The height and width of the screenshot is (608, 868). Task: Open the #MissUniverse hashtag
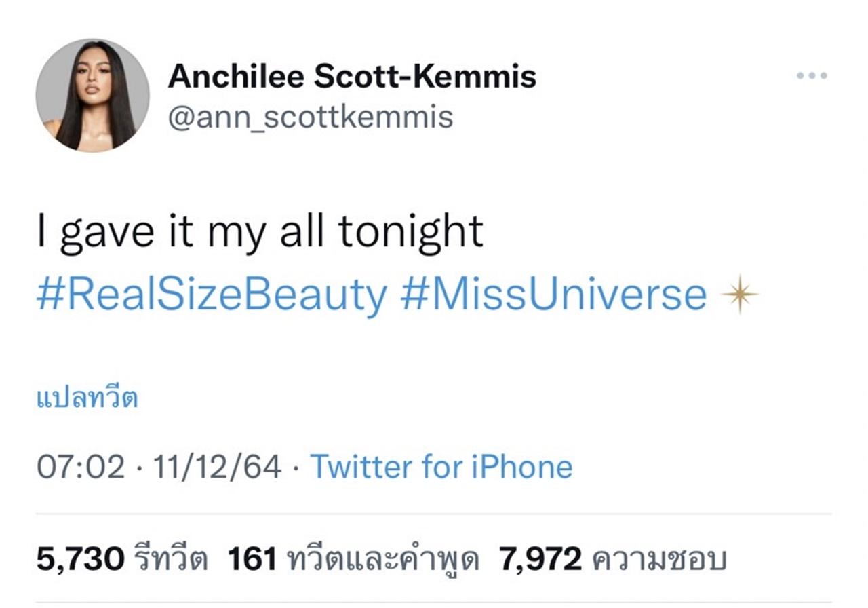tap(553, 296)
